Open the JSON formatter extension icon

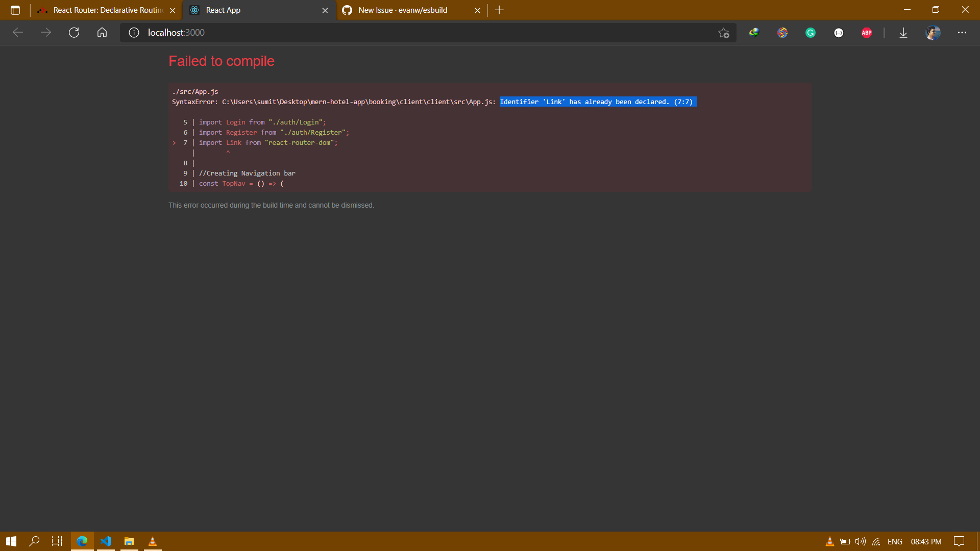click(839, 32)
